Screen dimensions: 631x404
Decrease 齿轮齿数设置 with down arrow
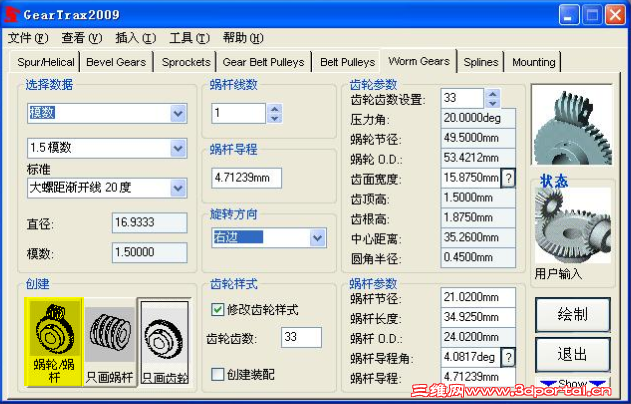point(493,103)
